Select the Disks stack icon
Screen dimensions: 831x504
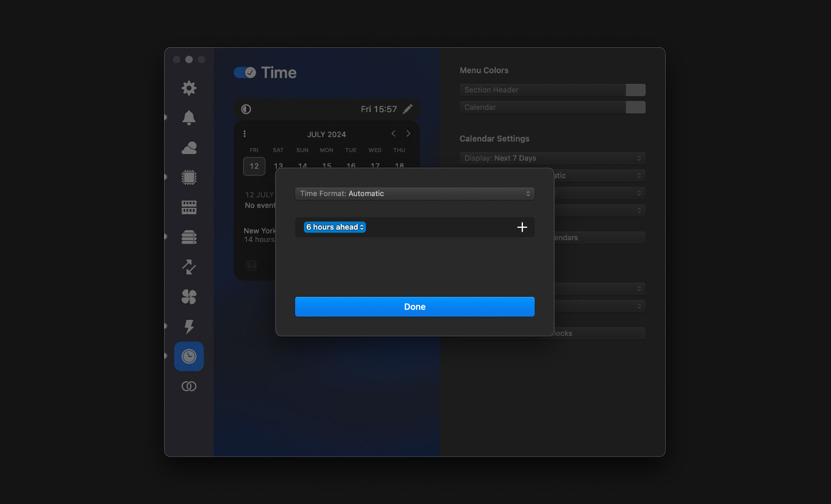[x=189, y=237]
